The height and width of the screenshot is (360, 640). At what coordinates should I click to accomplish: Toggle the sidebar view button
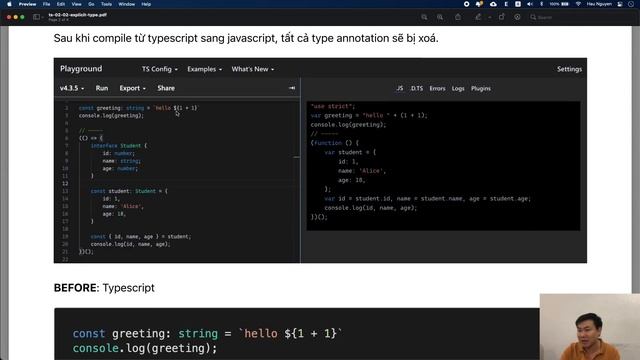coord(36,17)
